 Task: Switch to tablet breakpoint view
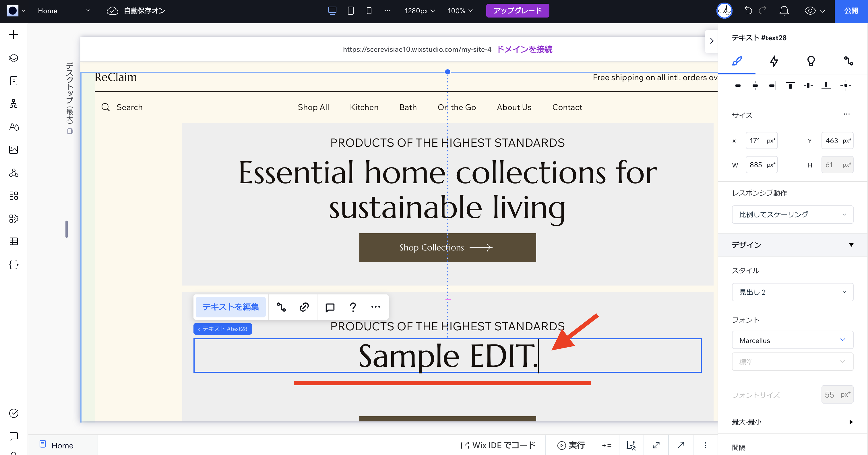350,11
